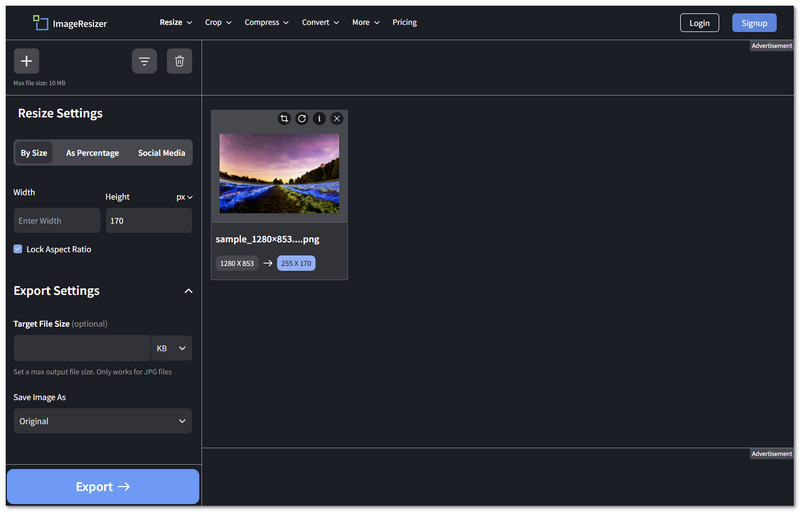Open the px unit dropdown
The image size is (800, 512).
coord(184,197)
